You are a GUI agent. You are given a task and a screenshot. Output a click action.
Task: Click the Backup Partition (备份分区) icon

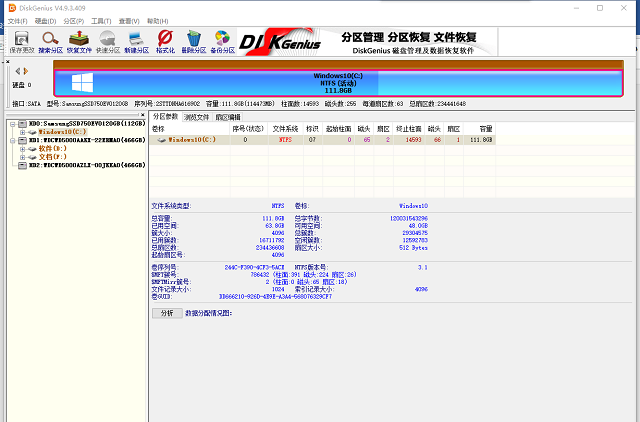pos(222,42)
